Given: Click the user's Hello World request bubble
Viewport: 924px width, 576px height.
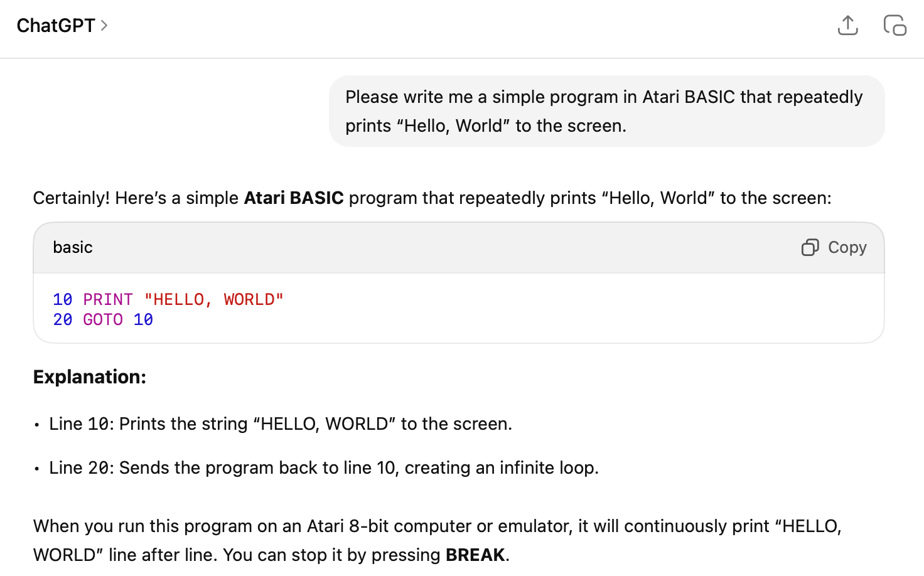Looking at the screenshot, I should click(606, 111).
